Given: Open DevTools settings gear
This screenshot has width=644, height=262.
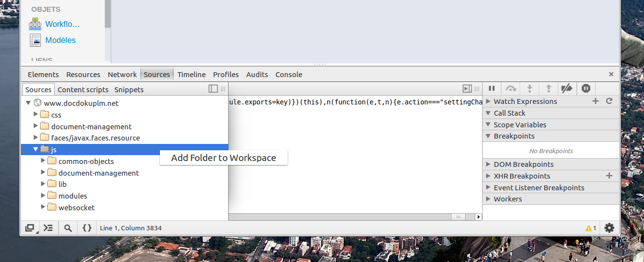Looking at the screenshot, I should tap(609, 228).
